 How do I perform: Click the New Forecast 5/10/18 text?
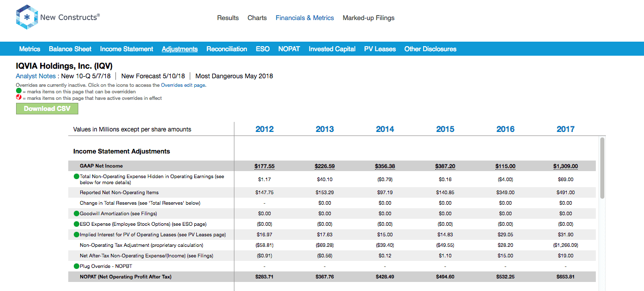click(x=153, y=76)
